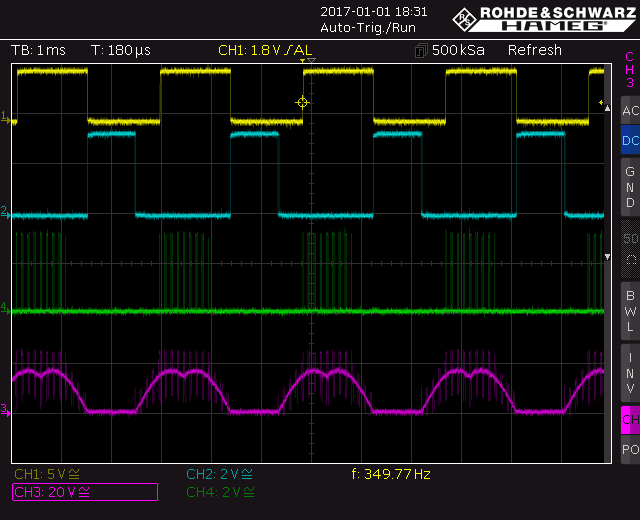Click the upward arrow on the right edge

pos(607,108)
